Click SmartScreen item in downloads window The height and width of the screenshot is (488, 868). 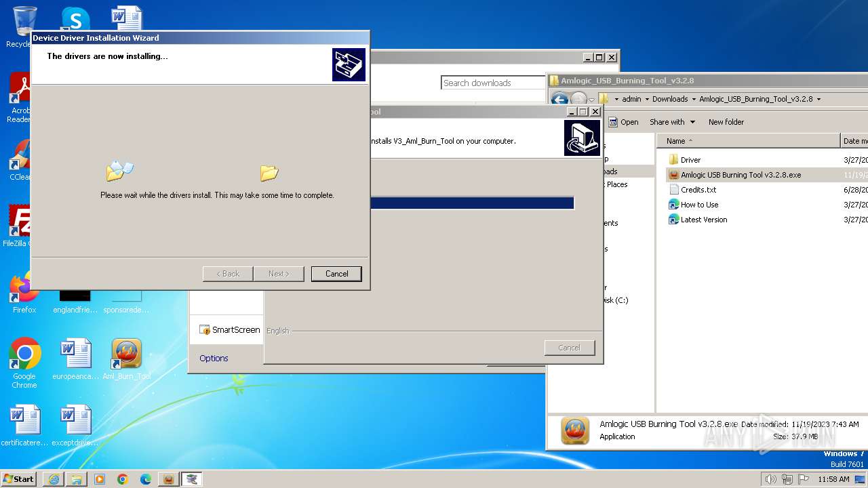229,330
